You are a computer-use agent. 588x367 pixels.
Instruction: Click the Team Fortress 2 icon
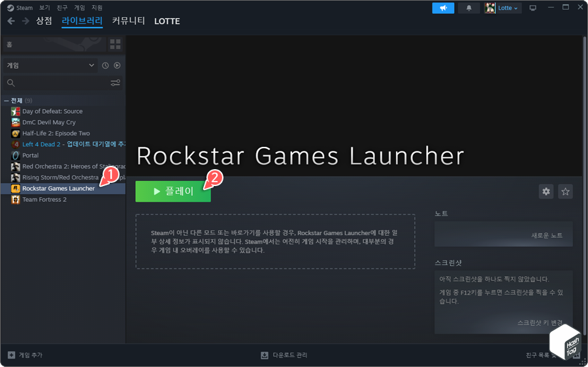click(x=16, y=199)
